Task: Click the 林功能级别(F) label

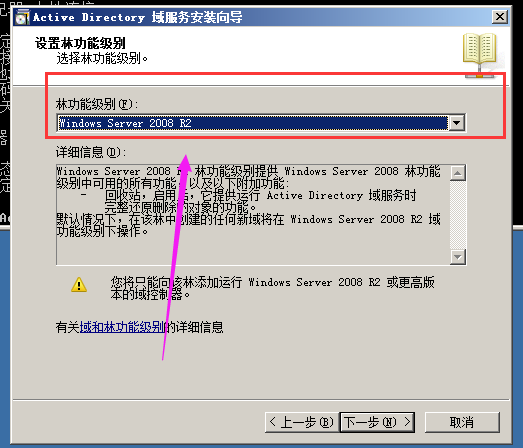Action: point(97,104)
